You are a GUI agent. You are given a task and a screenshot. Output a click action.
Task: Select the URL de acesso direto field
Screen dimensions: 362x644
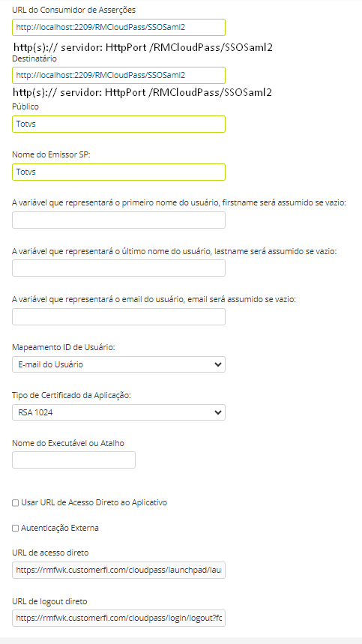click(118, 570)
